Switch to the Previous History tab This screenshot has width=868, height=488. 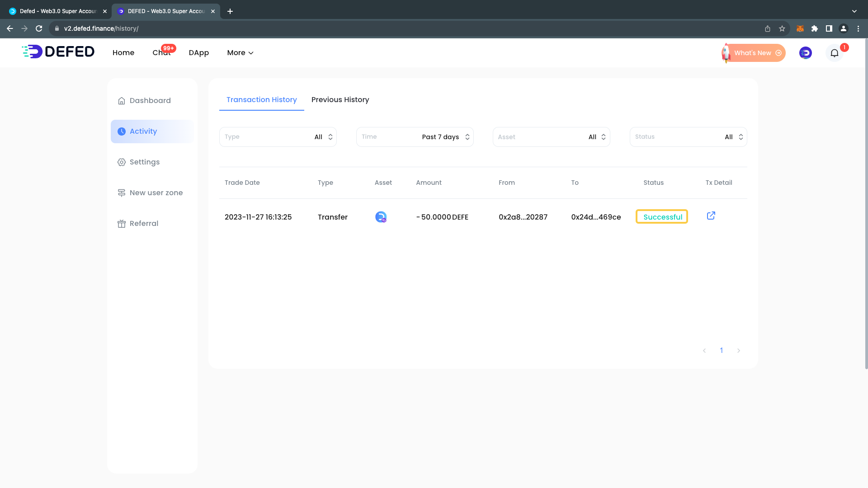click(340, 100)
